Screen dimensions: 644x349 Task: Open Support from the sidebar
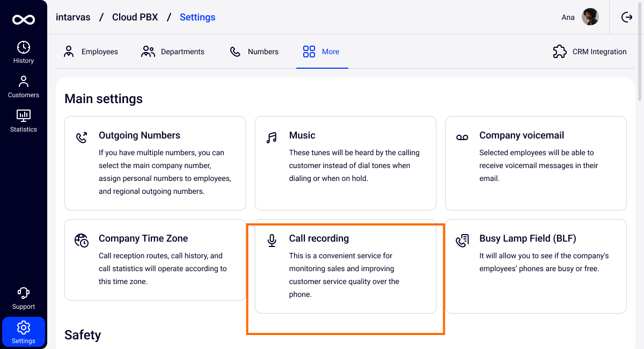pyautogui.click(x=24, y=299)
